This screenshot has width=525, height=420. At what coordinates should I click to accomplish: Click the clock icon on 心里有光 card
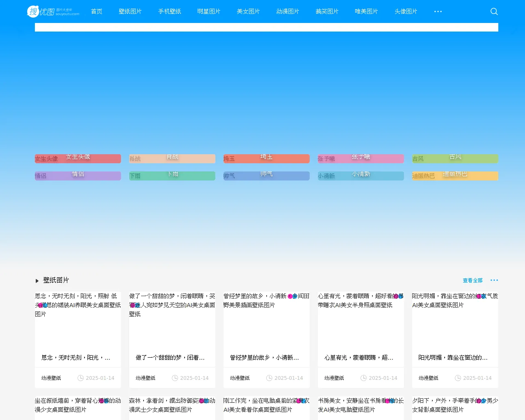pos(364,378)
